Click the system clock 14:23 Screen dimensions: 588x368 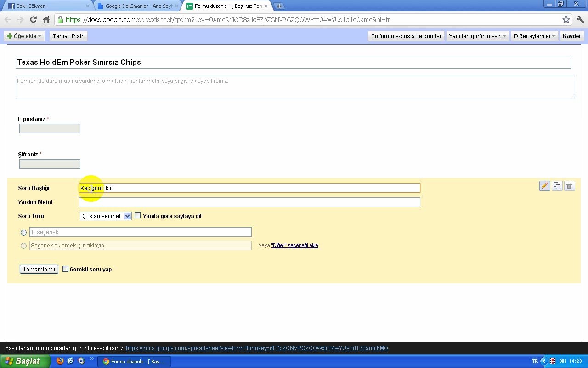click(x=575, y=361)
